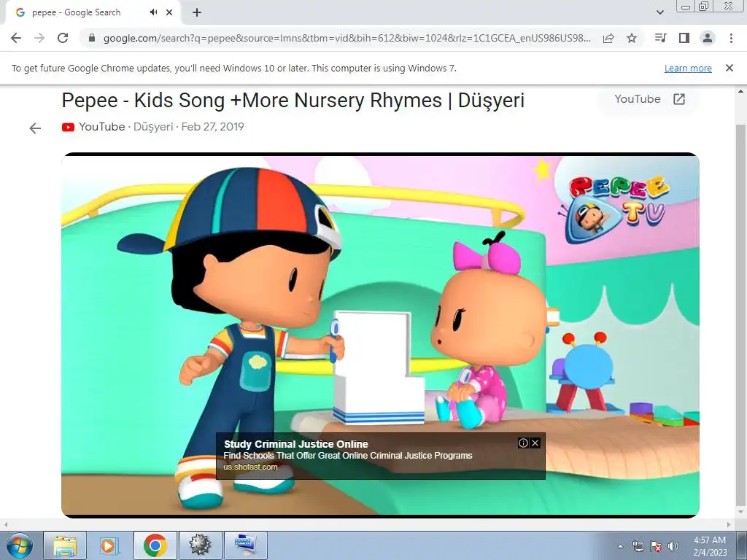Image resolution: width=747 pixels, height=560 pixels.
Task: Click the video title Pepee Kids Song
Action: coord(293,101)
